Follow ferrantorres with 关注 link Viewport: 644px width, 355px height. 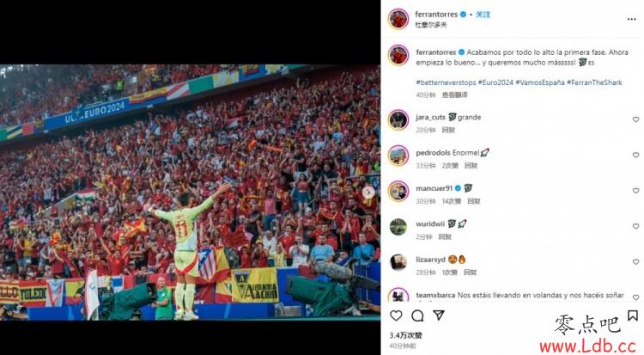[483, 15]
